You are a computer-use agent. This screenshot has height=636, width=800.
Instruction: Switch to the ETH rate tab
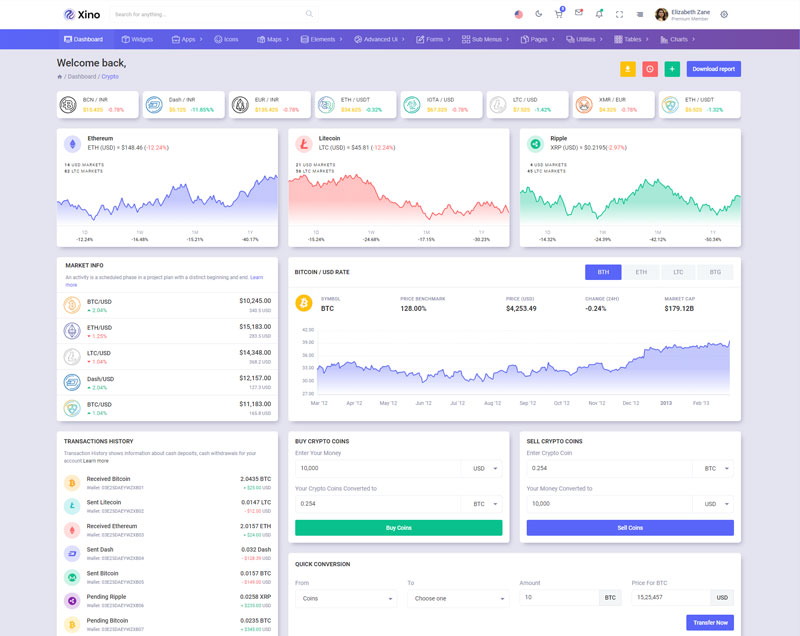[x=641, y=272]
